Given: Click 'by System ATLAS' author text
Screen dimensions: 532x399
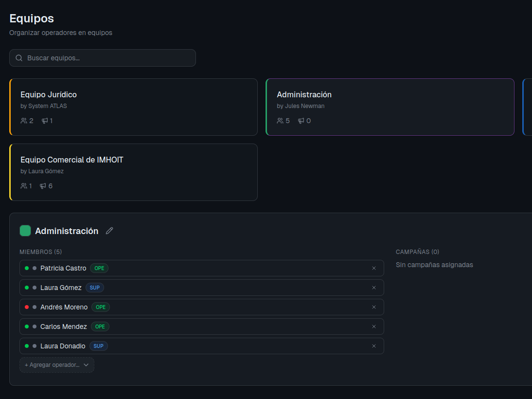Looking at the screenshot, I should pos(43,106).
